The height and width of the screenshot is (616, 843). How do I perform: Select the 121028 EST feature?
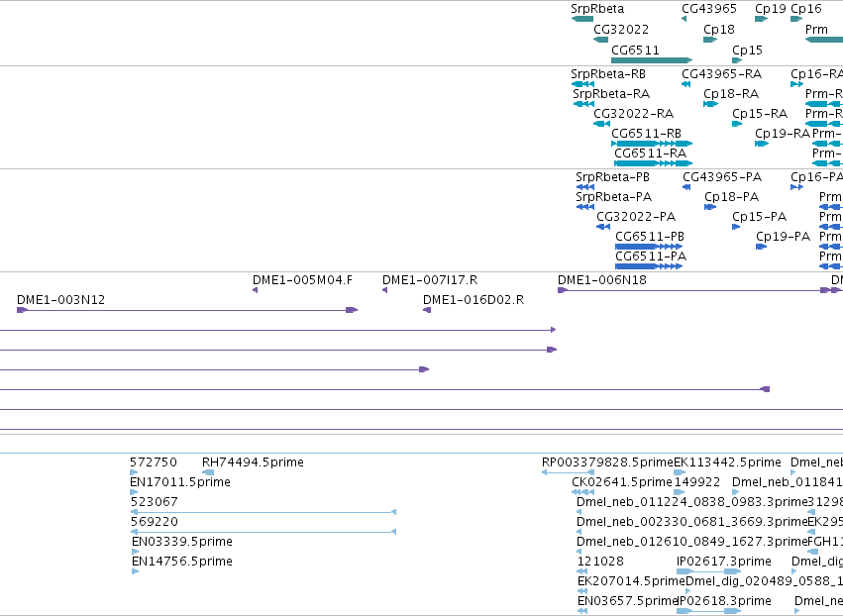tap(582, 571)
